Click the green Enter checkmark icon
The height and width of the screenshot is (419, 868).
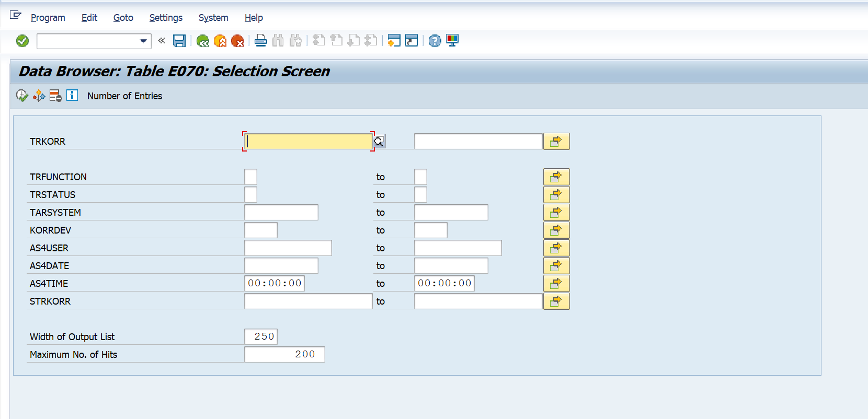(22, 41)
